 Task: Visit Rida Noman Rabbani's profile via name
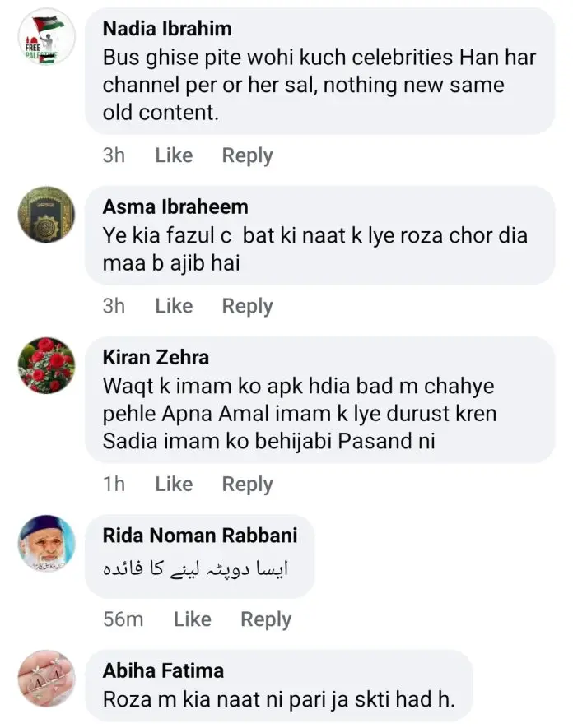coord(200,536)
